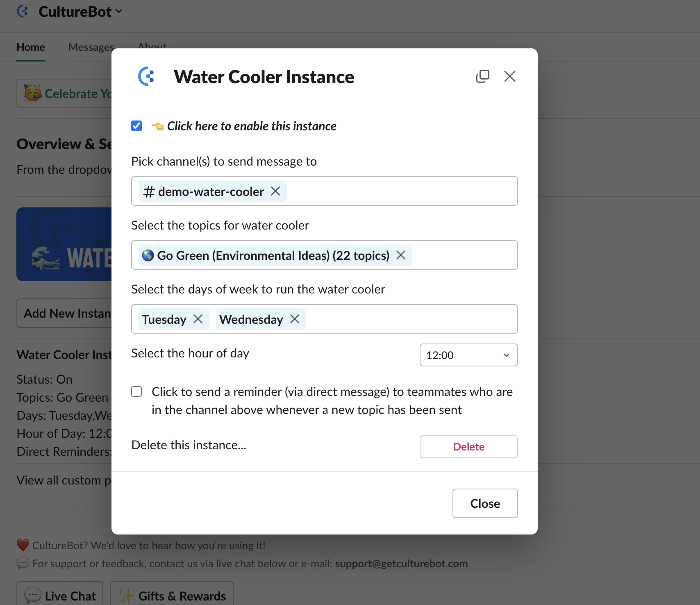Click the support@getculturebot.com email link

point(401,564)
